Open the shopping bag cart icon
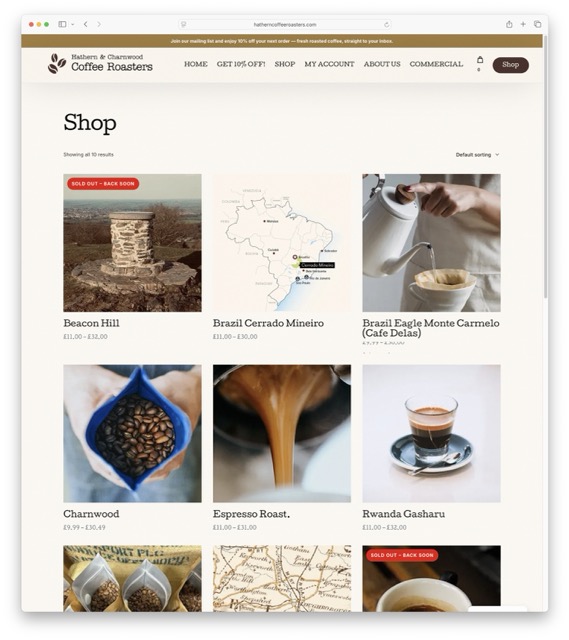The height and width of the screenshot is (640, 569). [480, 60]
